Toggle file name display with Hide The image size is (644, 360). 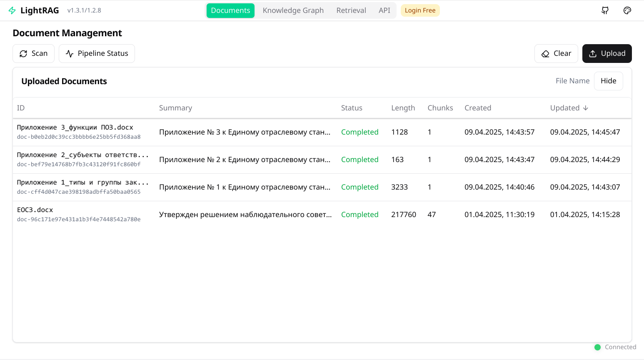click(608, 81)
